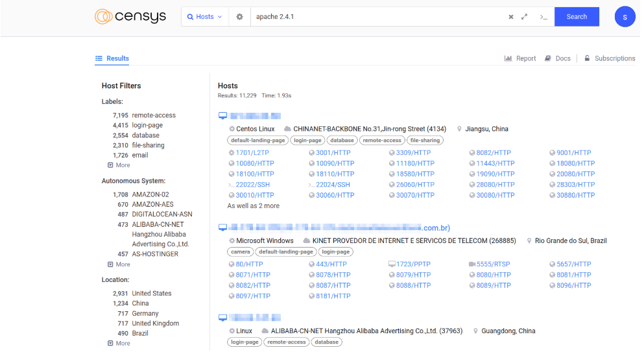Clear the search query with X icon
The height and width of the screenshot is (352, 644).
[511, 17]
